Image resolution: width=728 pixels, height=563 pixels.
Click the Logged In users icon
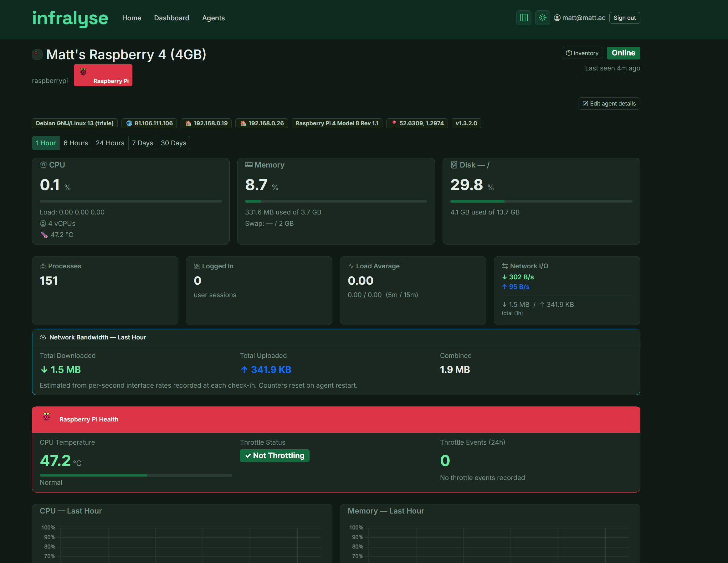pyautogui.click(x=197, y=266)
